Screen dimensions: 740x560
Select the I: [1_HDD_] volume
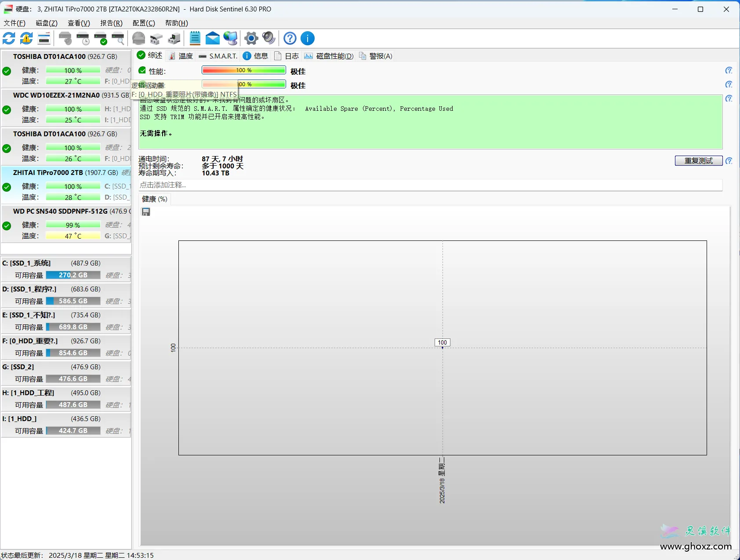(66, 425)
